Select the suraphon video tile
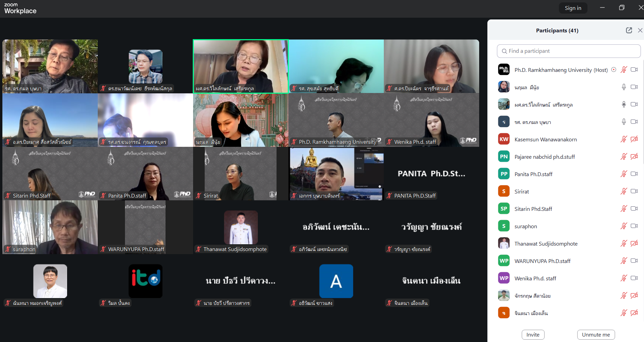The width and height of the screenshot is (644, 342). tap(50, 227)
